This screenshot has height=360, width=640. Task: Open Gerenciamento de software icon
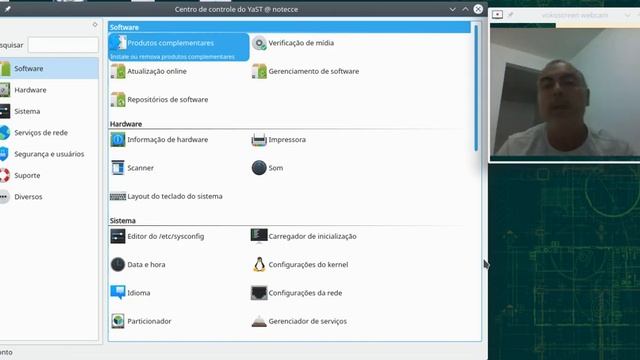pos(259,71)
